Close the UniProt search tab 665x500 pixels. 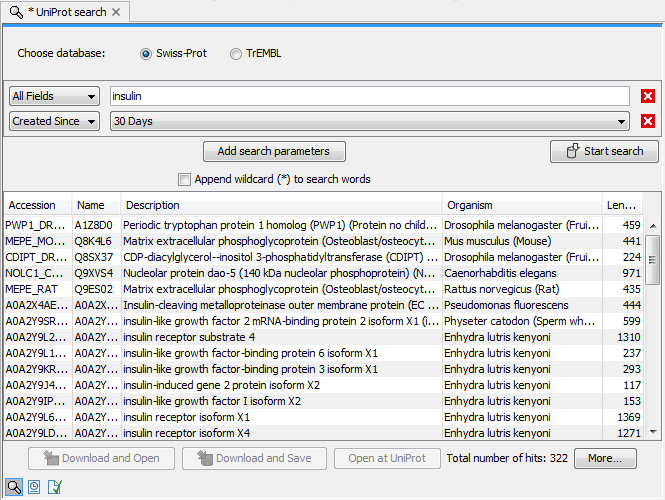pos(116,12)
